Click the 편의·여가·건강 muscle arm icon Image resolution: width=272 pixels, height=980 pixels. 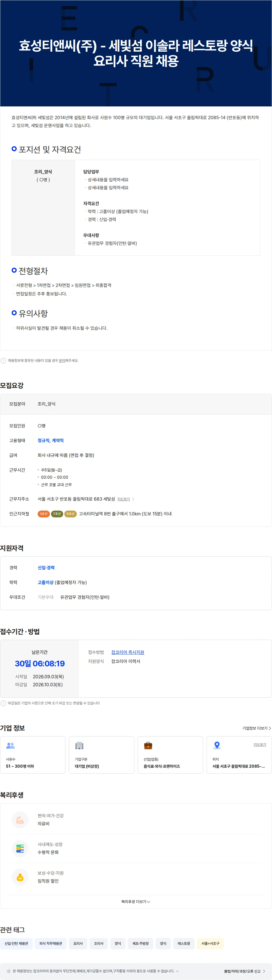[x=20, y=820]
